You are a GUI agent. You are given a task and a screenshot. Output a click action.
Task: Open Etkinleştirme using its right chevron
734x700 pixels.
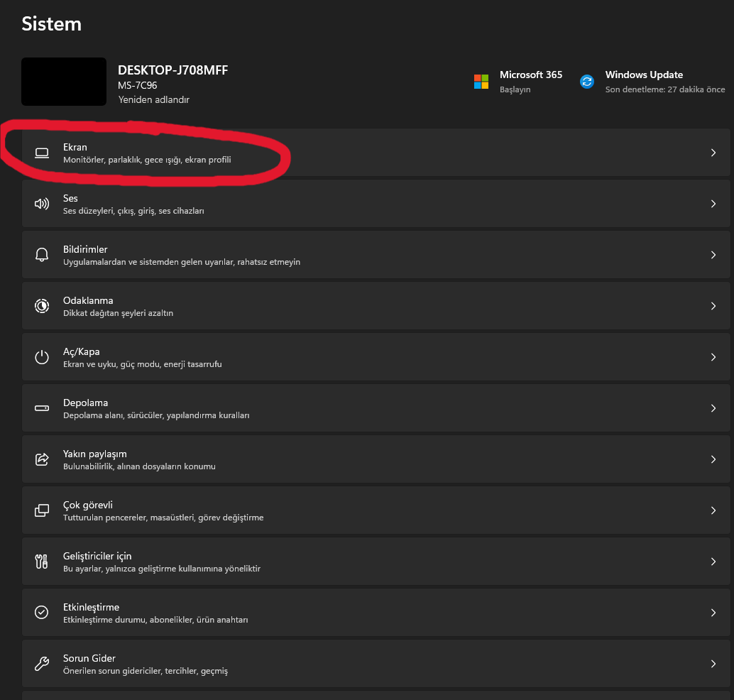713,613
